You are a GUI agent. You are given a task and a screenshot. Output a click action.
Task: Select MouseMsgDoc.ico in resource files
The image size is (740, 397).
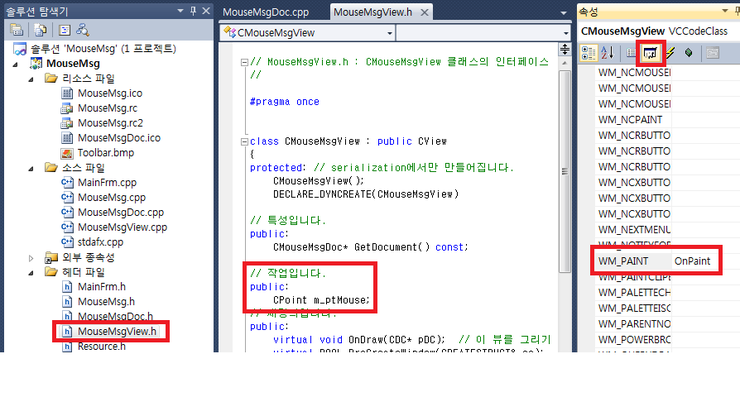tap(119, 138)
